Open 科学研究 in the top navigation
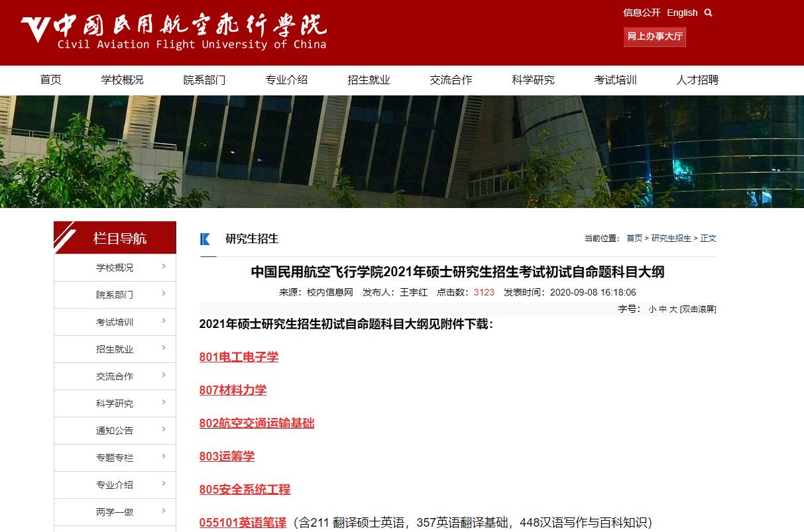This screenshot has width=804, height=532. [x=533, y=80]
